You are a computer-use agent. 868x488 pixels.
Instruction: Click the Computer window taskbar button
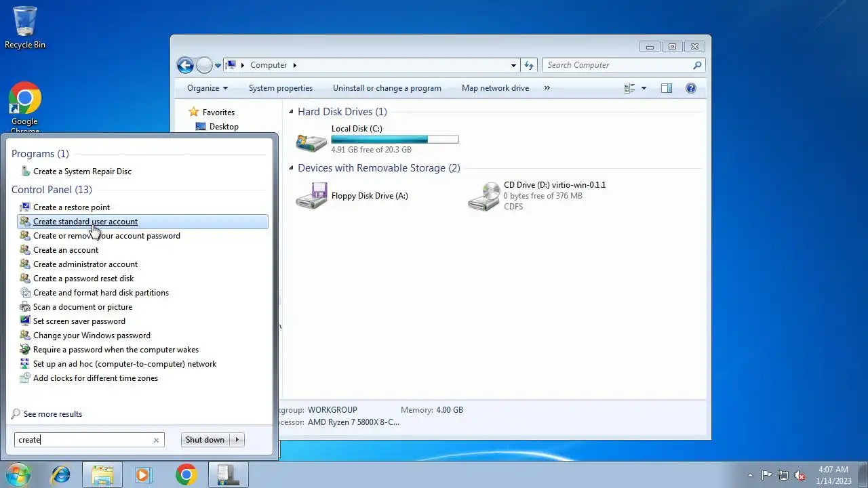click(228, 475)
